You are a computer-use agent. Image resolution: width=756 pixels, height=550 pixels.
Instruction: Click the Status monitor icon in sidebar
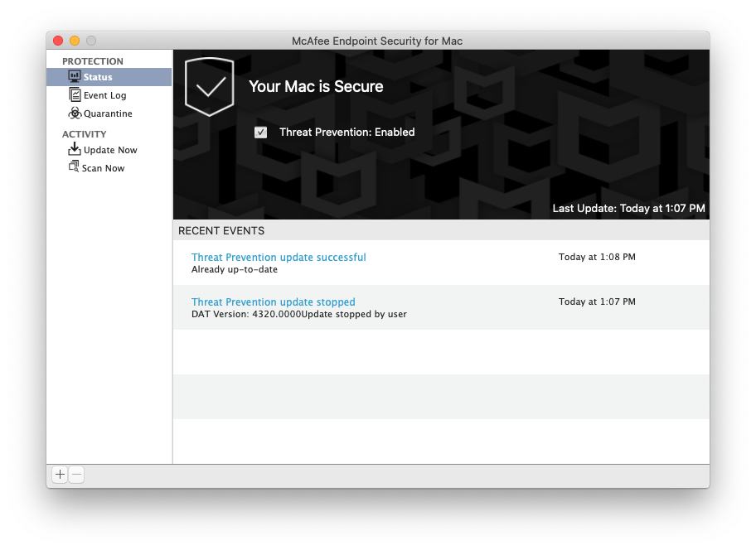75,77
